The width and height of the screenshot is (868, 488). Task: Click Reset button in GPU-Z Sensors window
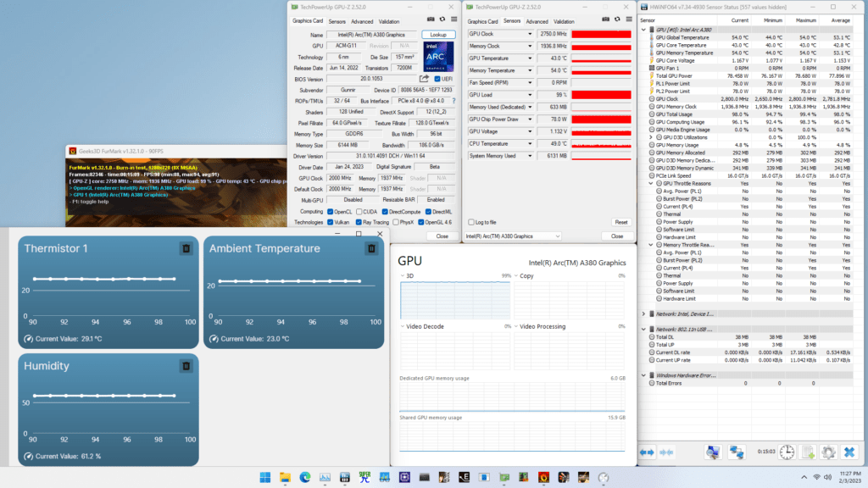(621, 223)
